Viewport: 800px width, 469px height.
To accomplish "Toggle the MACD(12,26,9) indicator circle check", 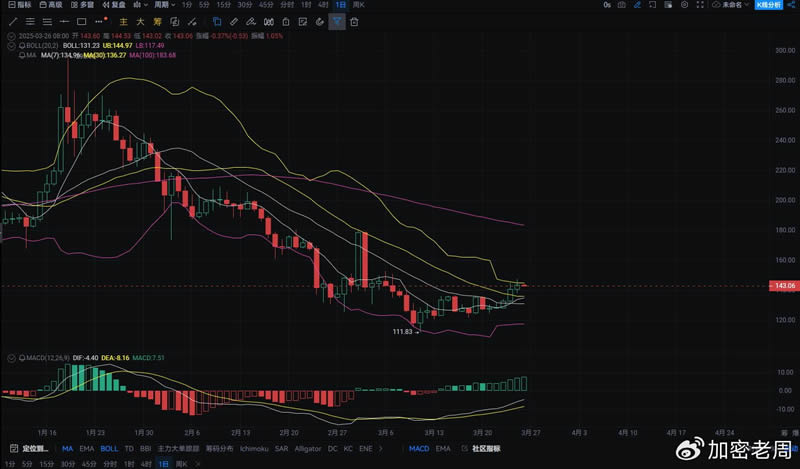I will pos(11,358).
